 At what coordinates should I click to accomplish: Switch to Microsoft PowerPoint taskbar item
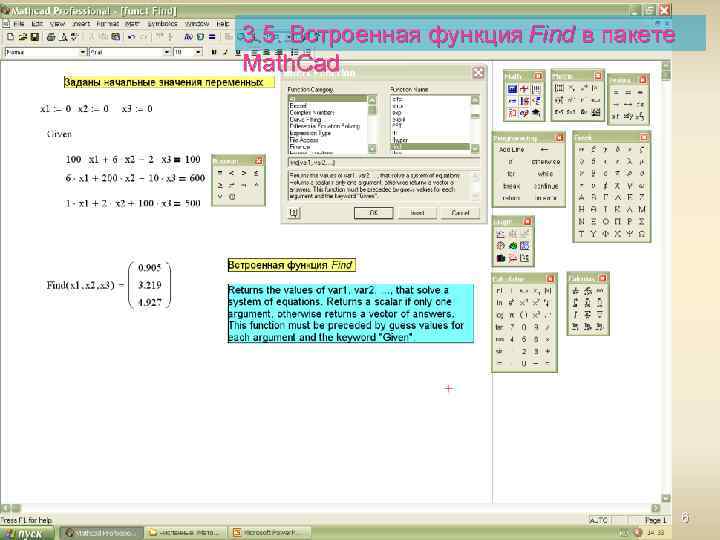pyautogui.click(x=270, y=533)
